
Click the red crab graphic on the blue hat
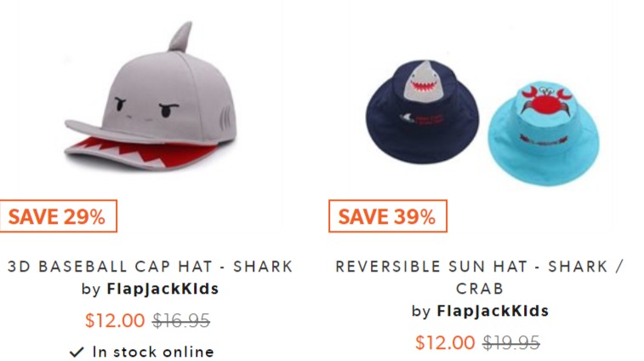(x=544, y=100)
